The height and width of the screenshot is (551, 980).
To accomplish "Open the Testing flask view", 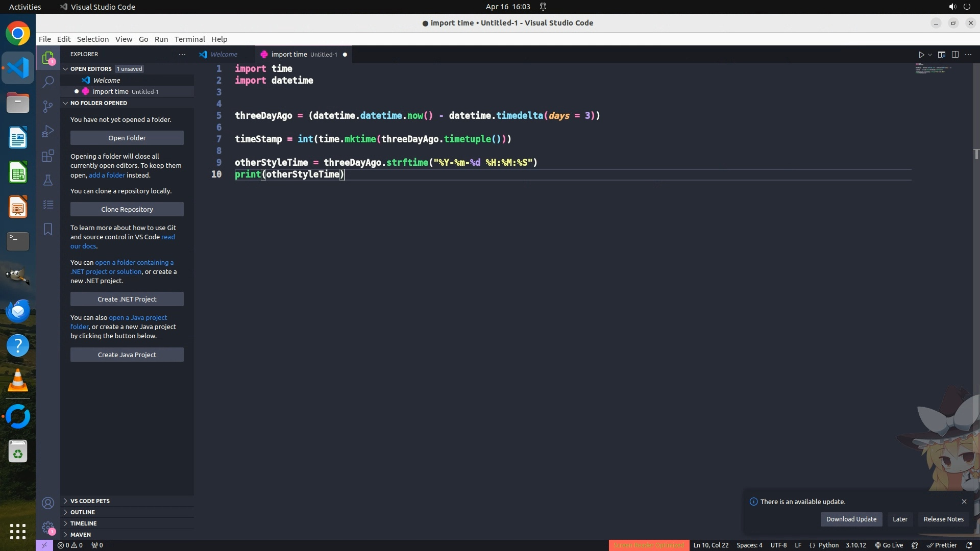I will 48,180.
